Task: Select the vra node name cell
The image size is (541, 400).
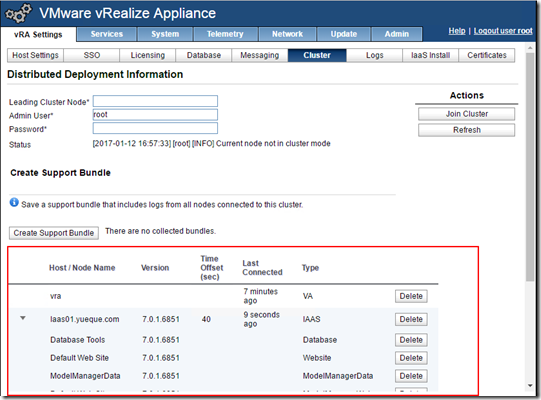Action: tap(56, 296)
